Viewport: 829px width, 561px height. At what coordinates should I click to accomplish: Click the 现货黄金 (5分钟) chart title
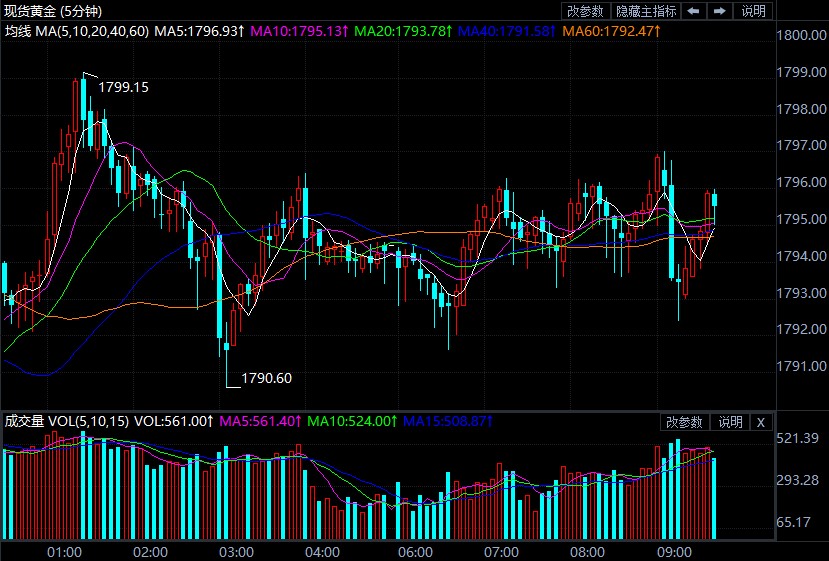(53, 11)
